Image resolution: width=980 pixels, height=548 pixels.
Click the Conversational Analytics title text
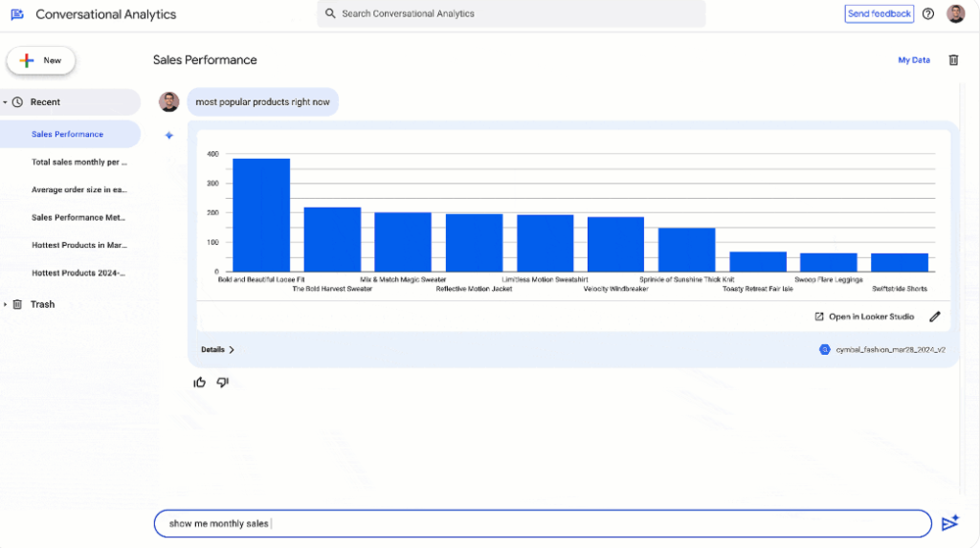coord(105,14)
